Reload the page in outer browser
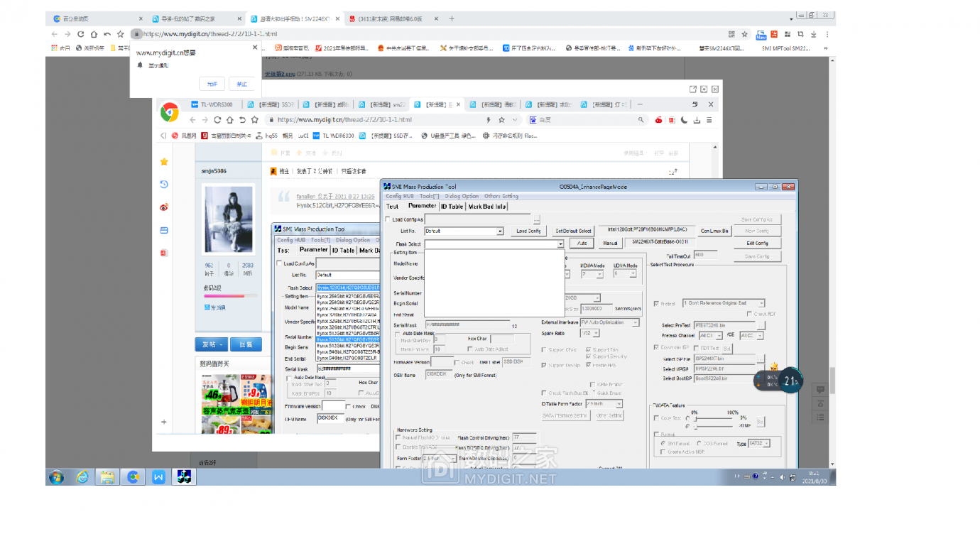Viewport: 980px width, 551px height. pyautogui.click(x=81, y=34)
